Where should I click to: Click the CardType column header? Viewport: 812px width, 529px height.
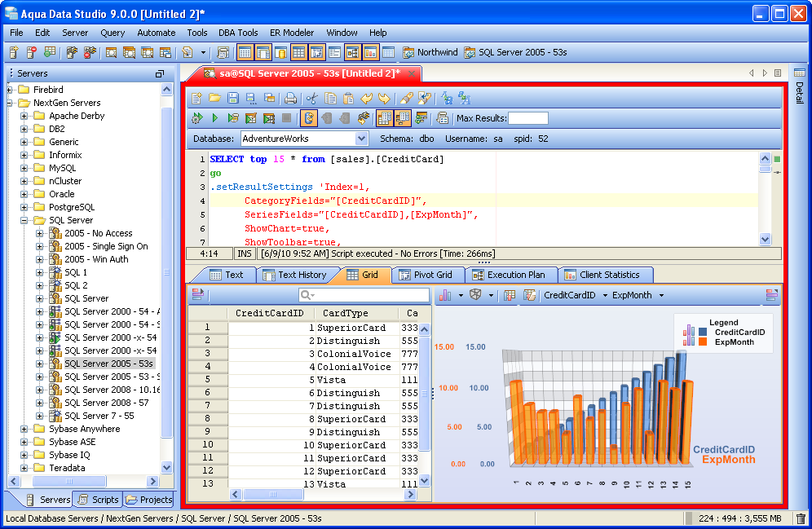coord(346,313)
